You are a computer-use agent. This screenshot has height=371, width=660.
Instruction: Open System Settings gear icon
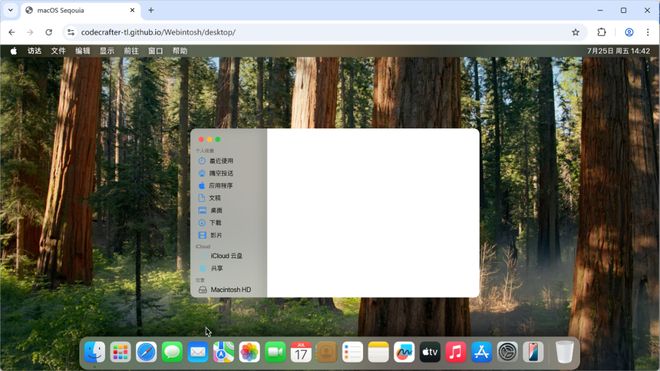tap(507, 352)
